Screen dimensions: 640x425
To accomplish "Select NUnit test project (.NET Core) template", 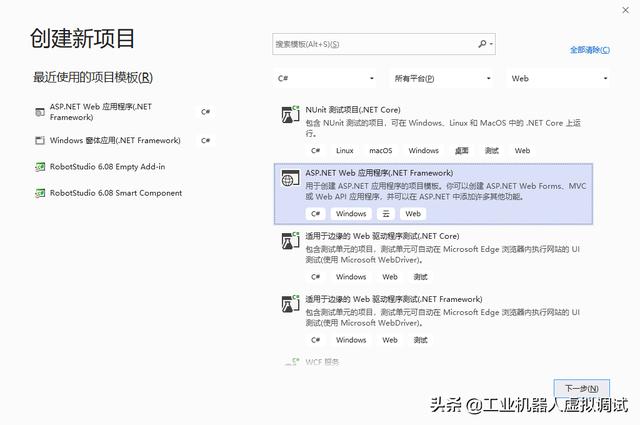I will 433,130.
